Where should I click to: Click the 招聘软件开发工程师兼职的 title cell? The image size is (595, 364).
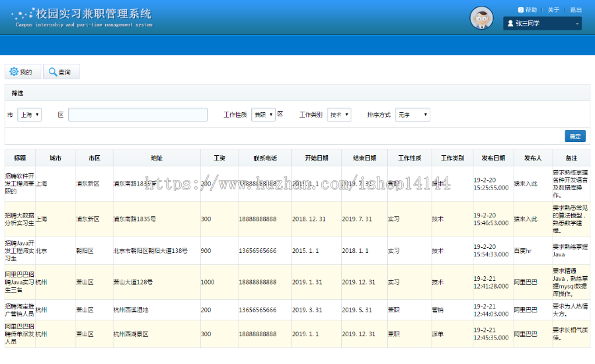click(20, 184)
